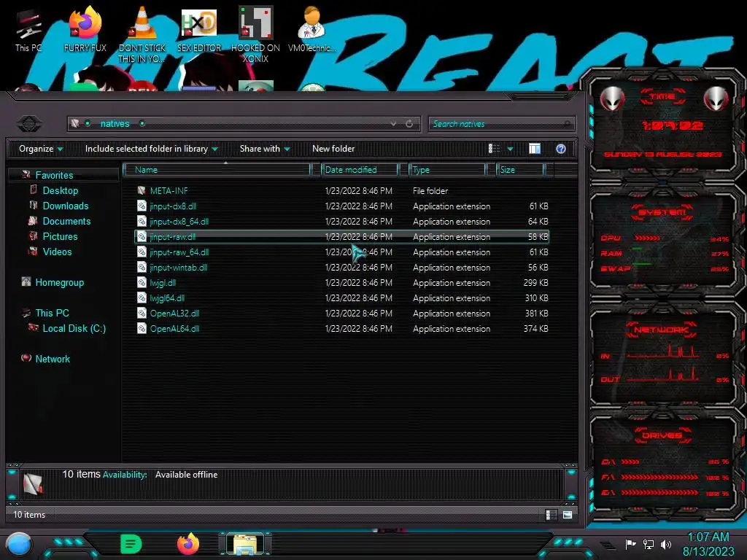
Task: Click the jinput-dx8.dll file icon
Action: 142,206
